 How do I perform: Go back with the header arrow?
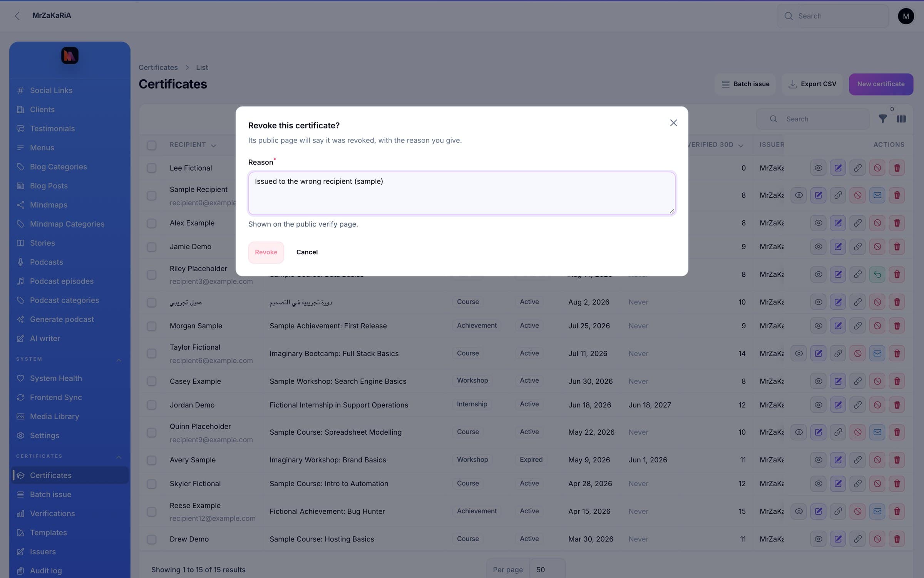point(17,16)
